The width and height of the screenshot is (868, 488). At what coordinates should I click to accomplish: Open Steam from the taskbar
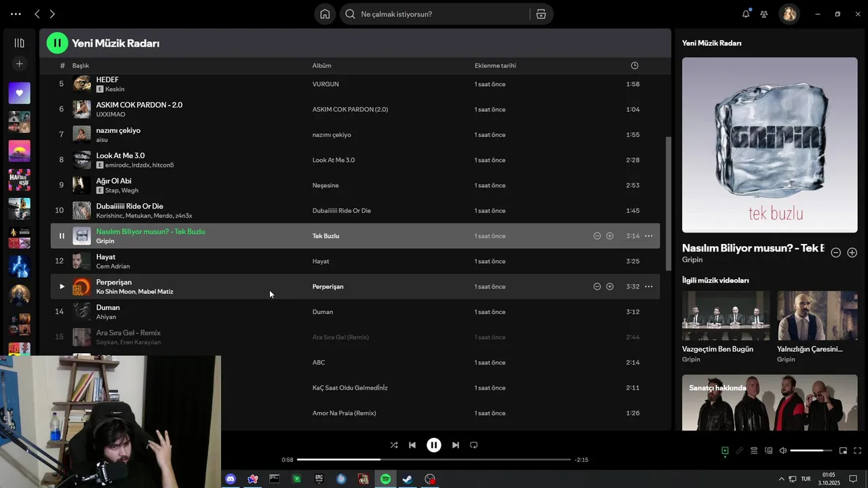[408, 479]
